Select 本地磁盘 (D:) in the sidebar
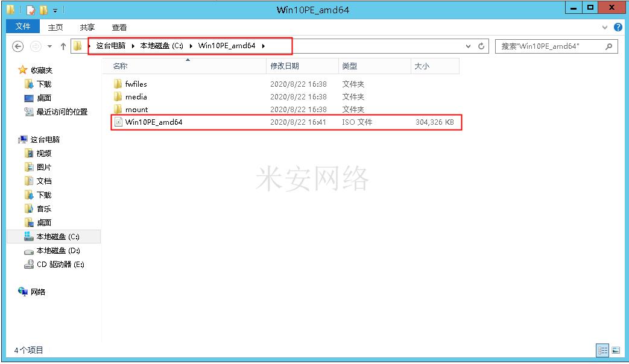Viewport: 629px width, 364px height. (58, 251)
